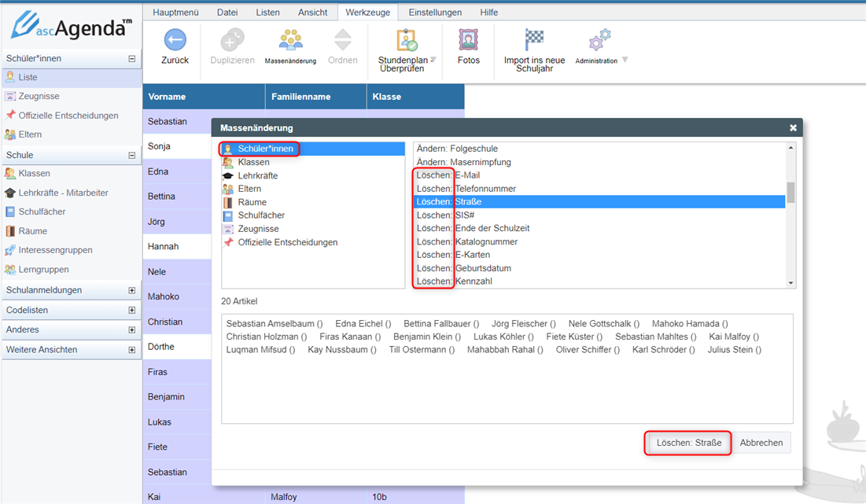
Task: Expand the Codelisten sidebar section
Action: coord(132,311)
